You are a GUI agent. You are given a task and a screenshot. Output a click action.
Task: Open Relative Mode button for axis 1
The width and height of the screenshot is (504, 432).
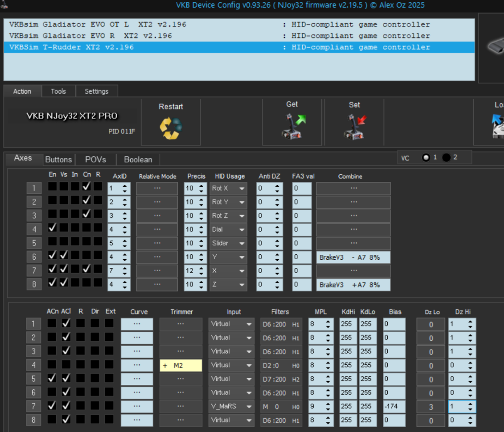click(157, 189)
